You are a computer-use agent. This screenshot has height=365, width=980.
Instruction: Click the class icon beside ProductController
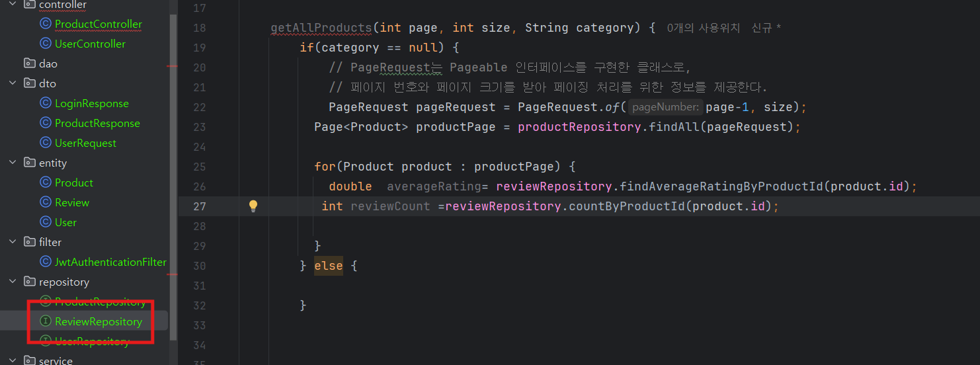(x=46, y=24)
